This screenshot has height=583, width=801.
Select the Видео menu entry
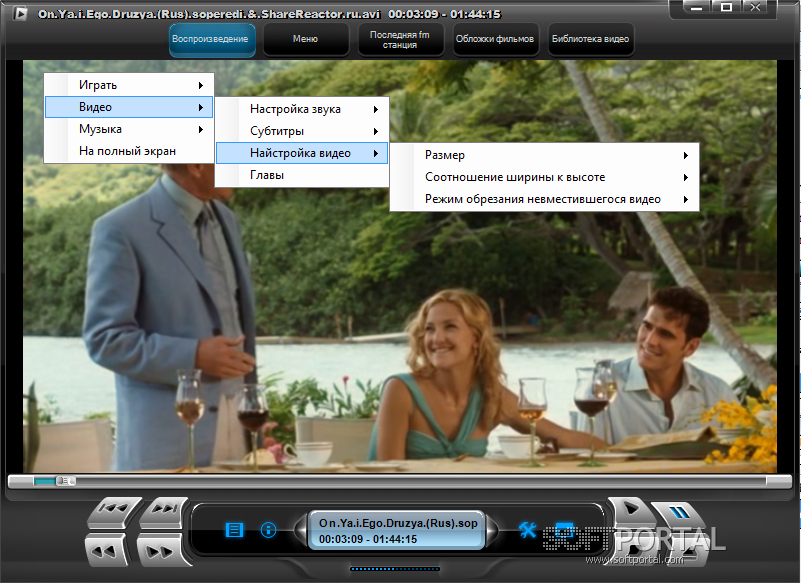tap(129, 107)
